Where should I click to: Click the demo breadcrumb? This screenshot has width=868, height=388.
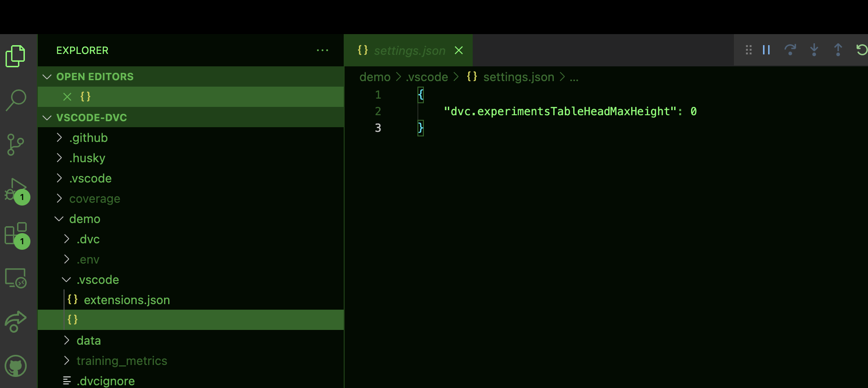click(x=375, y=77)
